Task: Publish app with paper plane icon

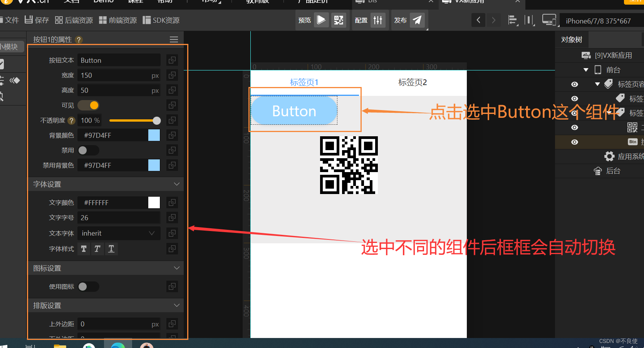Action: 417,20
